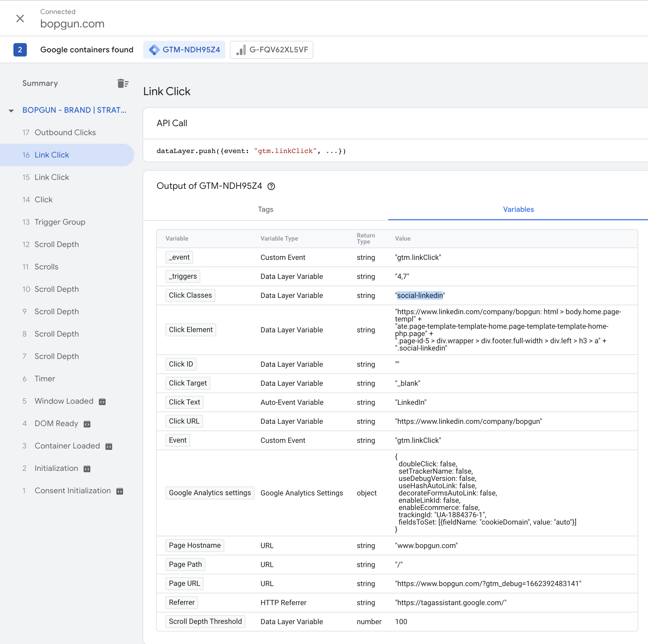Open the Scroll Depth Threshold variable
Image resolution: width=648 pixels, height=644 pixels.
[205, 622]
